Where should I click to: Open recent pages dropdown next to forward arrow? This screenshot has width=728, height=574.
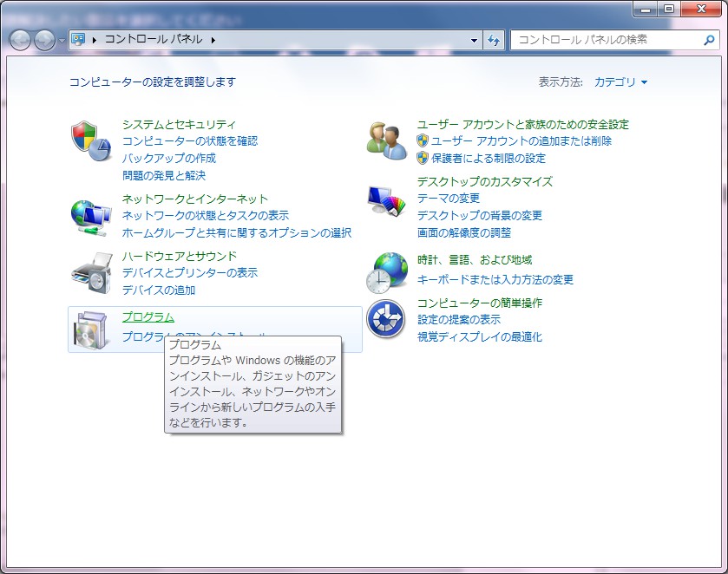(x=62, y=41)
